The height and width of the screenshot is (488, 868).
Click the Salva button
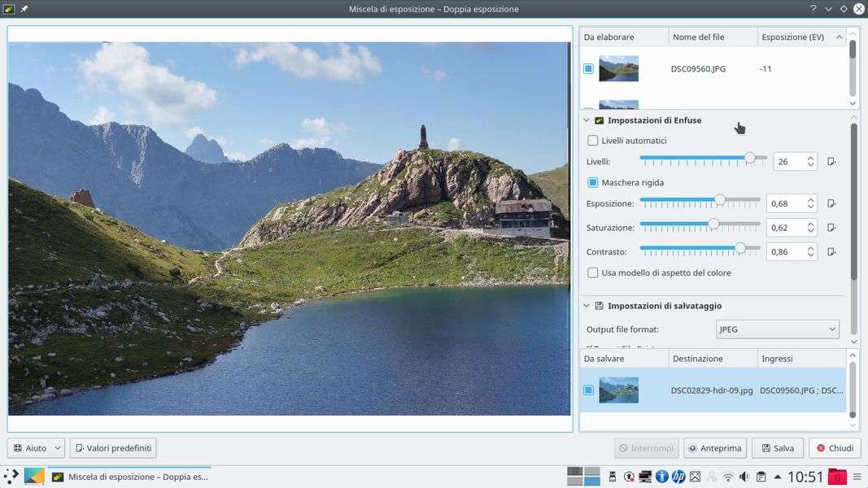pos(778,448)
